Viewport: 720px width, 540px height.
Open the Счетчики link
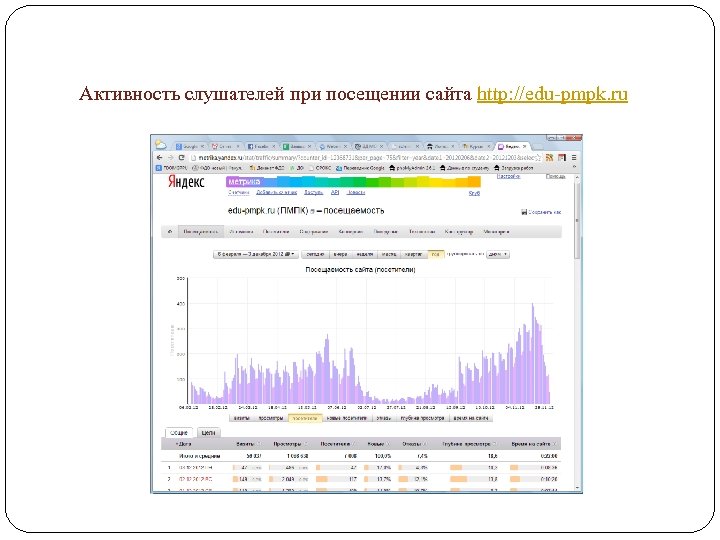tap(239, 192)
